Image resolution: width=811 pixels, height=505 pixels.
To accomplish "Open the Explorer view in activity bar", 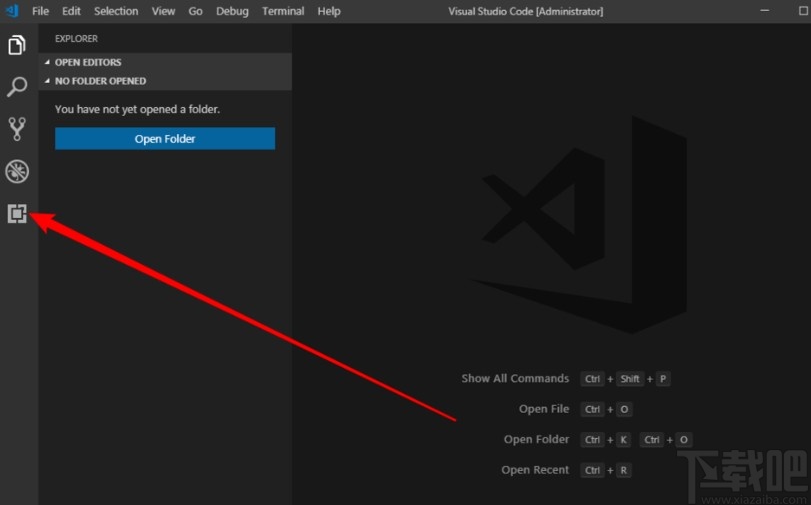I will [17, 45].
